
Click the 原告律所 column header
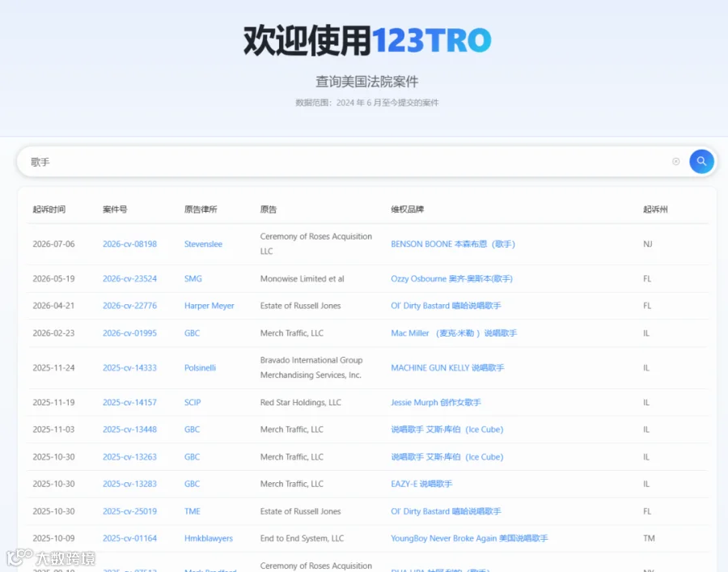point(201,210)
